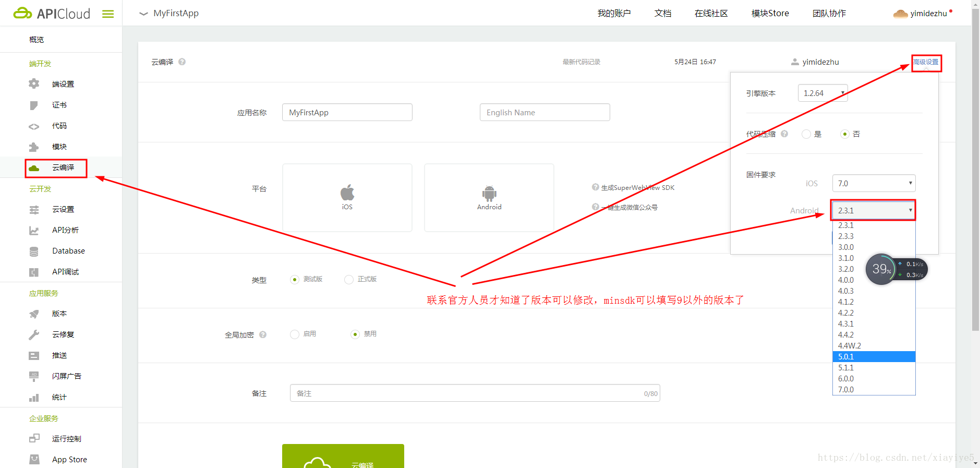Choose 4.0.3 in Android version list
Image resolution: width=980 pixels, height=468 pixels.
click(874, 291)
